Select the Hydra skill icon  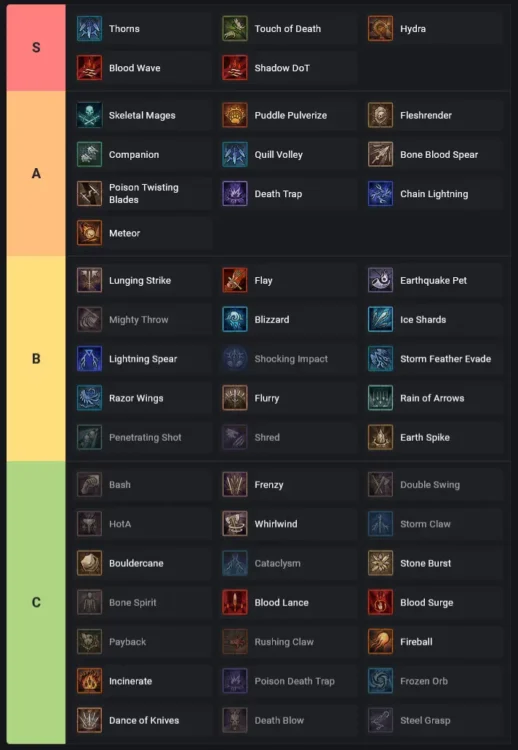pyautogui.click(x=381, y=28)
